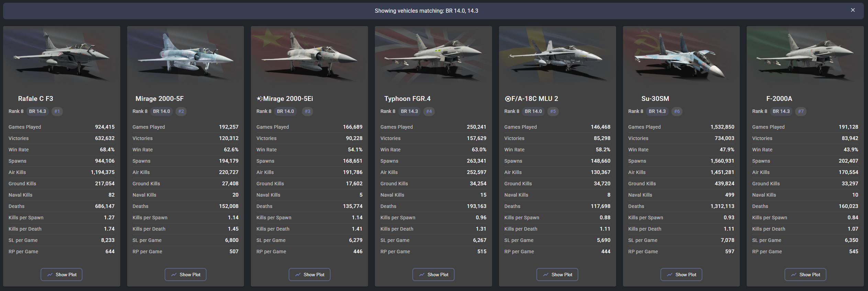This screenshot has height=291, width=868.
Task: Click the #1 rank badge on Rafale
Action: click(x=57, y=111)
